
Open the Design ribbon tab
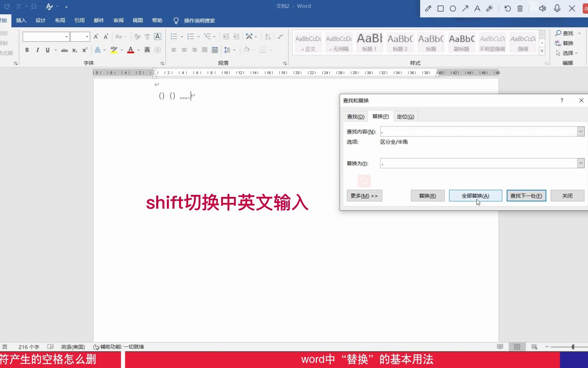coord(40,20)
